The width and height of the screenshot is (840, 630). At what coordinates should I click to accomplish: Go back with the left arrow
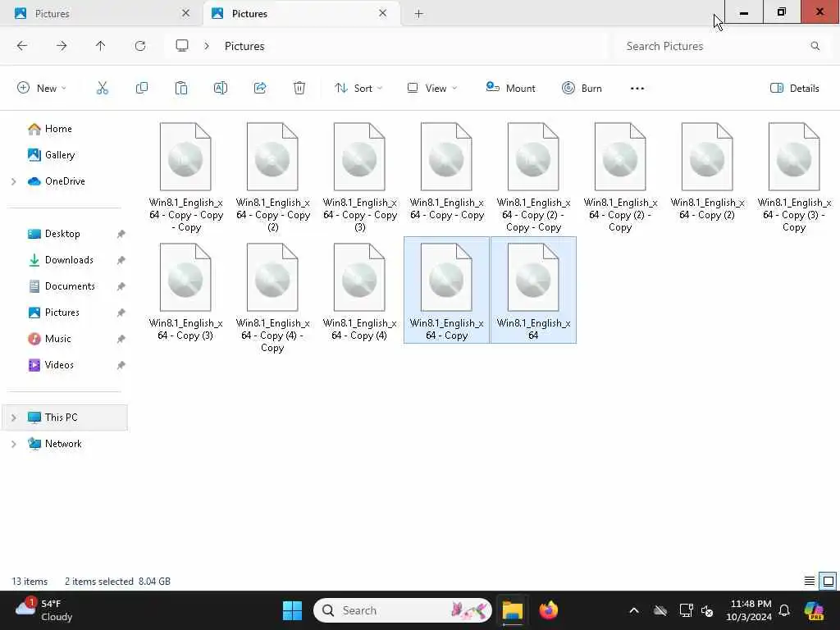coord(22,46)
